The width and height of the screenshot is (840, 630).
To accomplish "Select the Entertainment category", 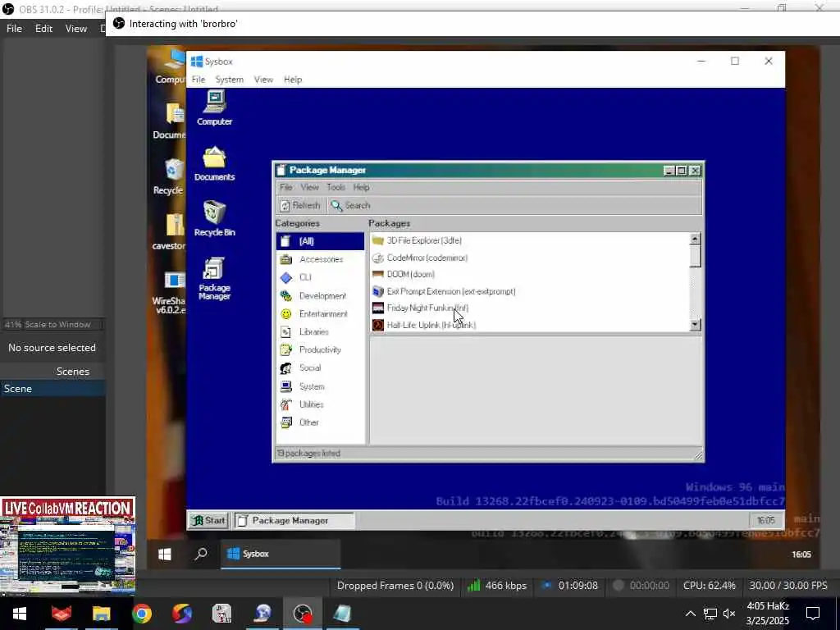I will coord(320,314).
